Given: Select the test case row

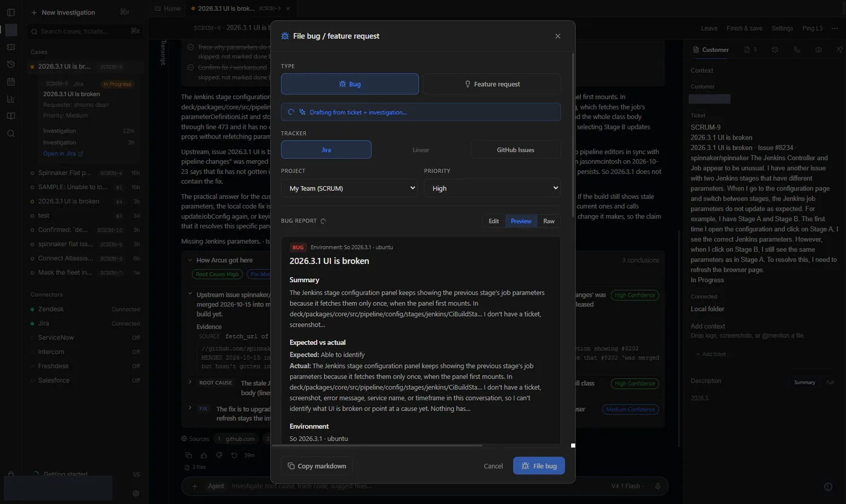Looking at the screenshot, I should point(85,216).
